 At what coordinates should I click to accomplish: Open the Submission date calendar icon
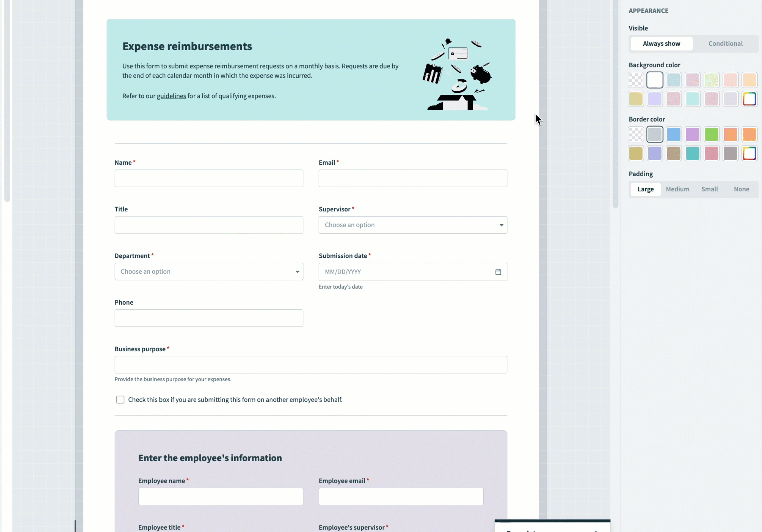click(498, 272)
